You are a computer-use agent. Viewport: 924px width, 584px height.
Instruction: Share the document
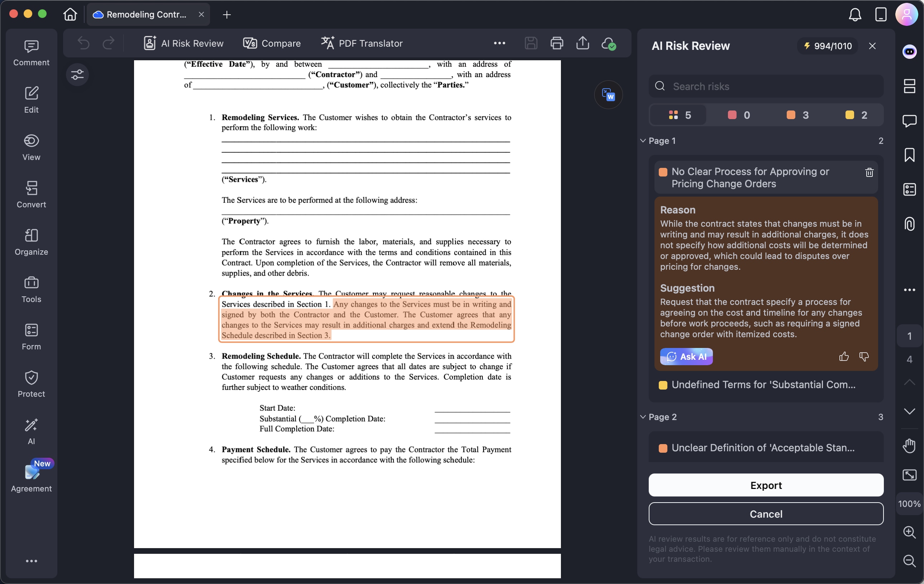point(582,43)
